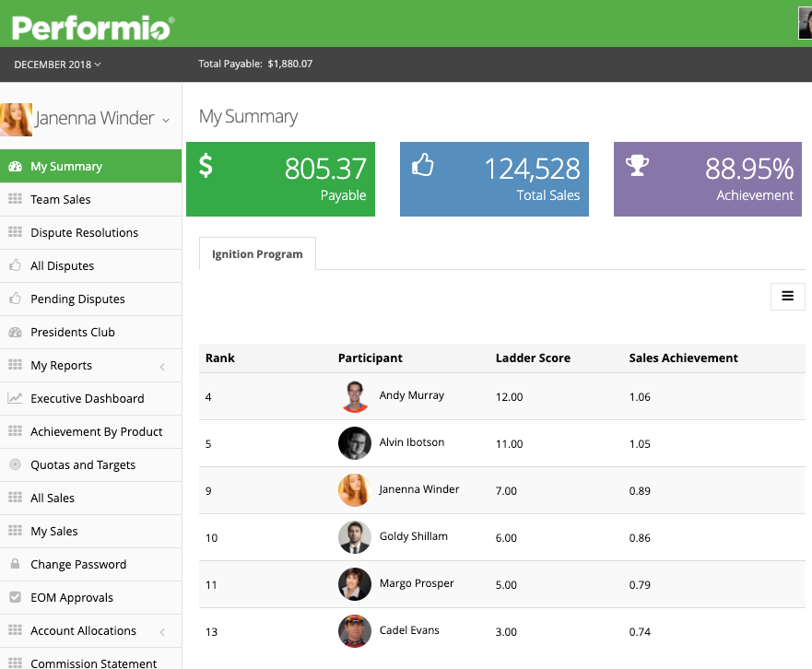The image size is (812, 669).
Task: Open the purple 88.95% Achievement card
Action: pyautogui.click(x=708, y=179)
